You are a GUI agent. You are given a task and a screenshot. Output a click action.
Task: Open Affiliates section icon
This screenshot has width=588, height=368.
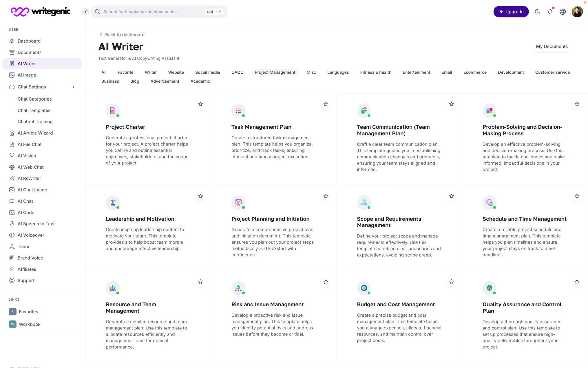pyautogui.click(x=11, y=269)
